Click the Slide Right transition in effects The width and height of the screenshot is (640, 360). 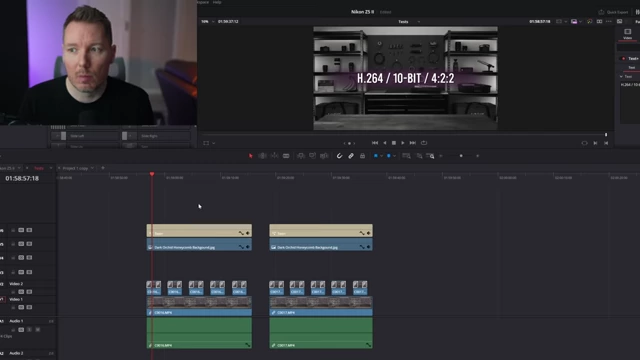point(156,136)
